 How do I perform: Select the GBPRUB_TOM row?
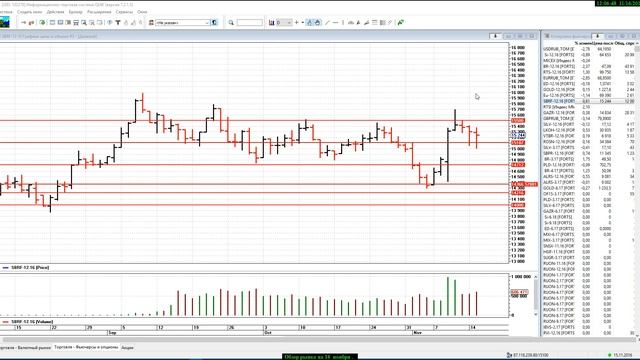point(589,118)
